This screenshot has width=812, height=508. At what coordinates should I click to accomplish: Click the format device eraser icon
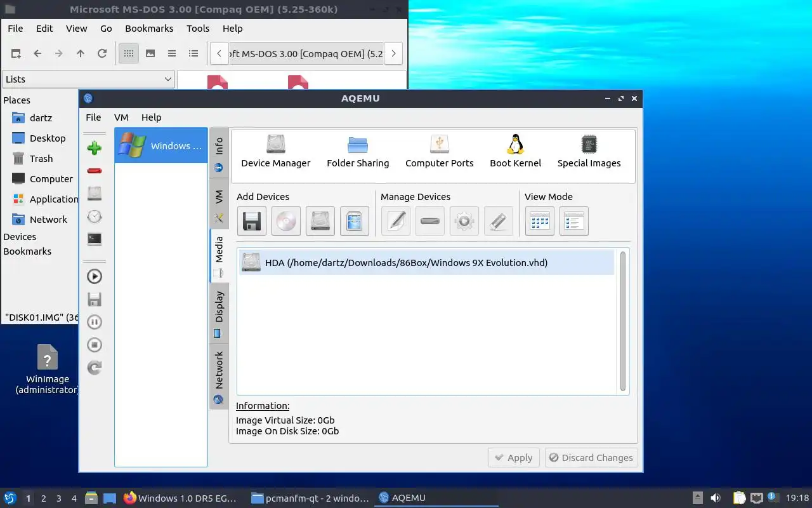[499, 222]
